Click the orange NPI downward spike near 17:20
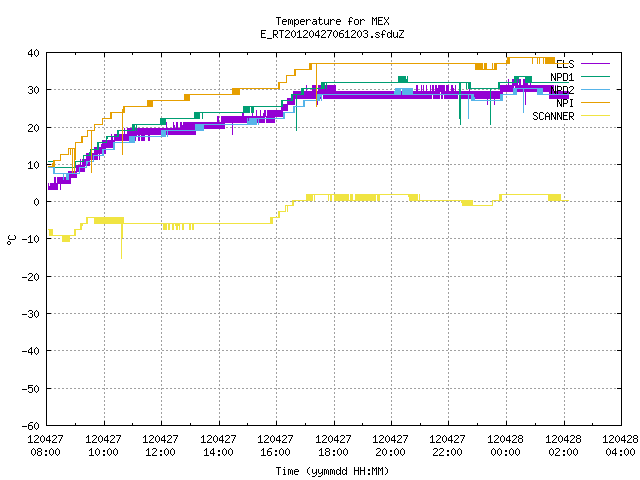Image resolution: width=640 pixels, height=480 pixels. click(316, 85)
